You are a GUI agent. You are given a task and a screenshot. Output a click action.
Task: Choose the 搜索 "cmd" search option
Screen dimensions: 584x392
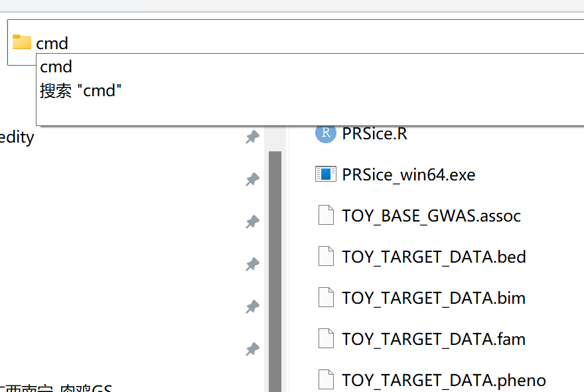click(81, 90)
